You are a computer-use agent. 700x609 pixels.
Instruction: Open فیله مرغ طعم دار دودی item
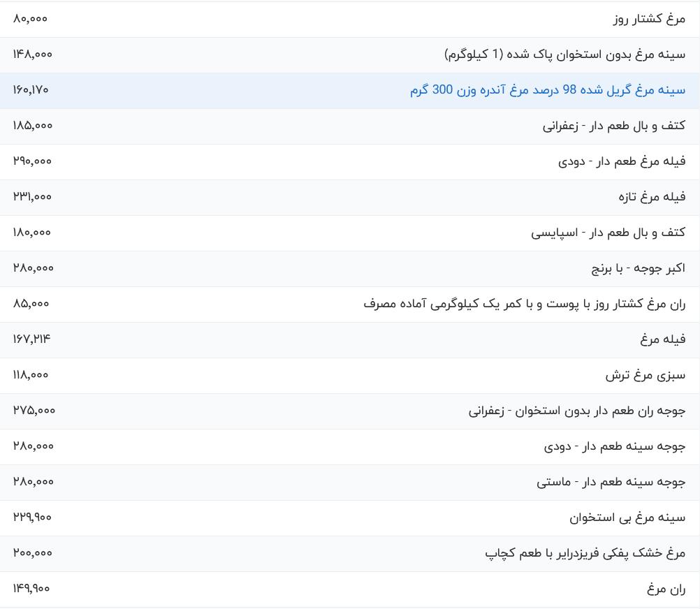coord(622,161)
